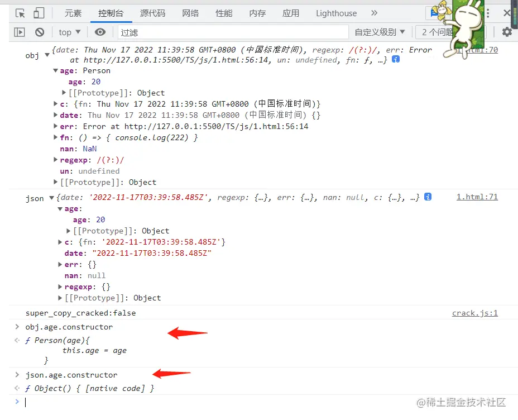Expand the err property in json output
The image size is (518, 420).
click(60, 264)
